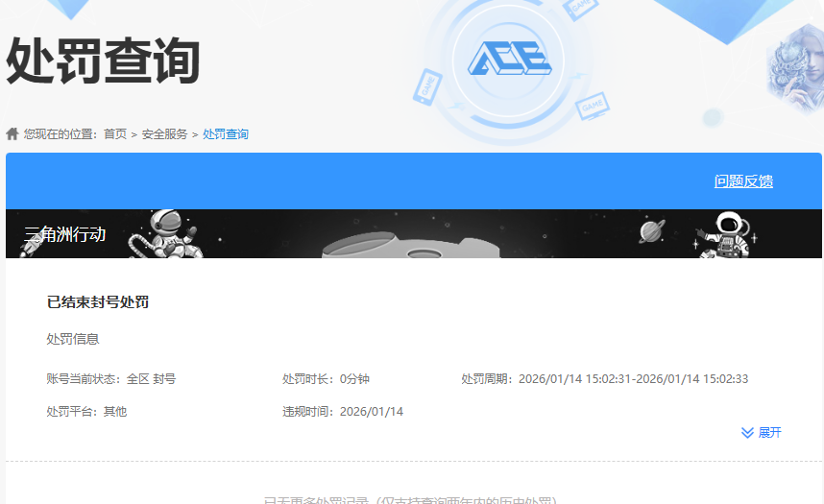Click the 已结束封号处罚 heading
Image resolution: width=824 pixels, height=504 pixels.
coord(98,302)
